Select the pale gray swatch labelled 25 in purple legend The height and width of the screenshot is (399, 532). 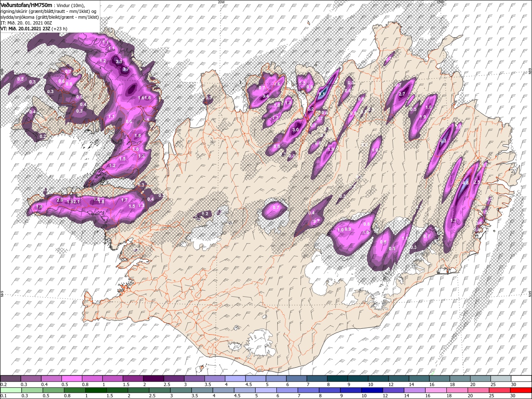[x=500, y=379]
